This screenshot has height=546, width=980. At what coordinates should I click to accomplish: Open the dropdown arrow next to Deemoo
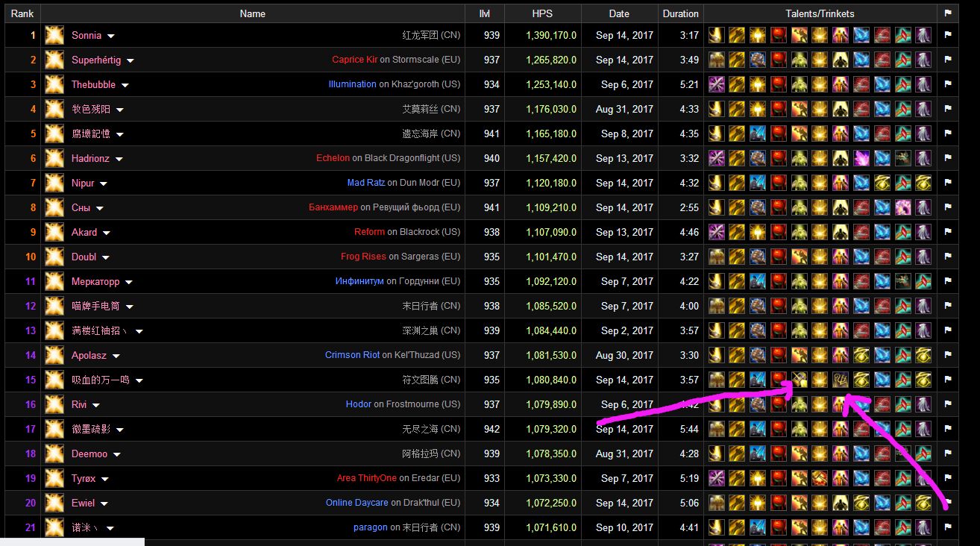pyautogui.click(x=117, y=454)
